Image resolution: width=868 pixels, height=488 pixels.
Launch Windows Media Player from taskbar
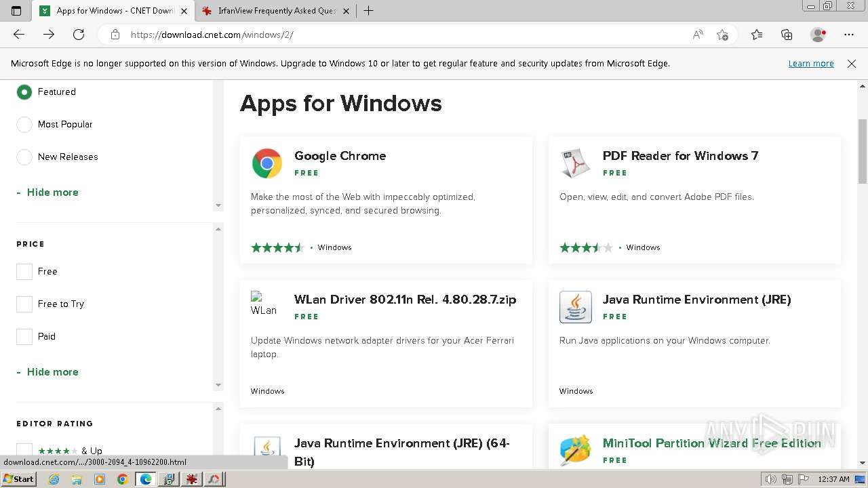[x=100, y=479]
